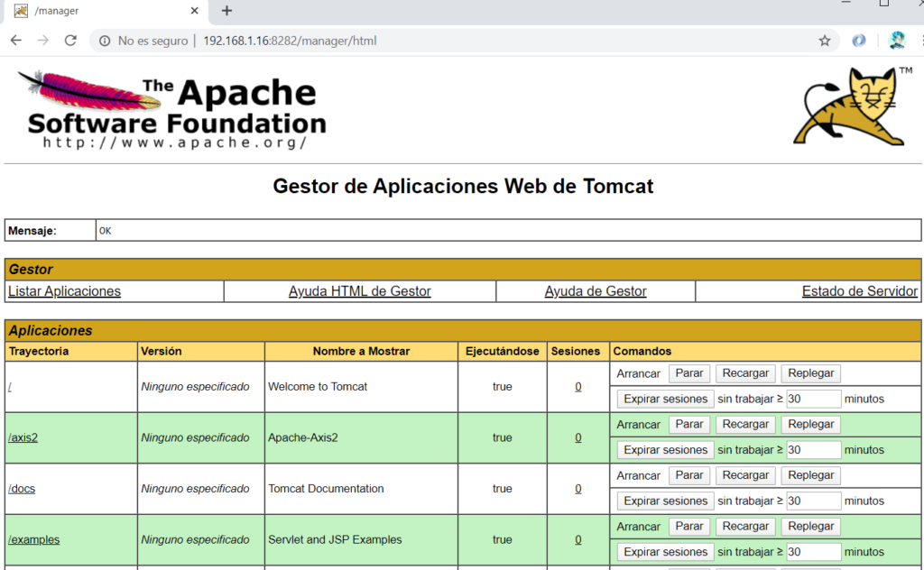This screenshot has width=924, height=570.
Task: Click Expirar sesiones for Tomcat Documentation
Action: 665,501
